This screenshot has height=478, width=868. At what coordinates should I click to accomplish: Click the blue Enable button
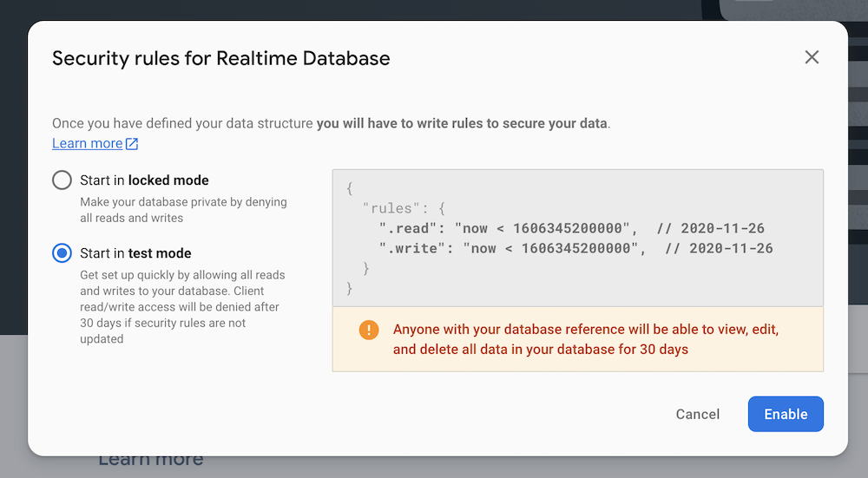click(786, 414)
